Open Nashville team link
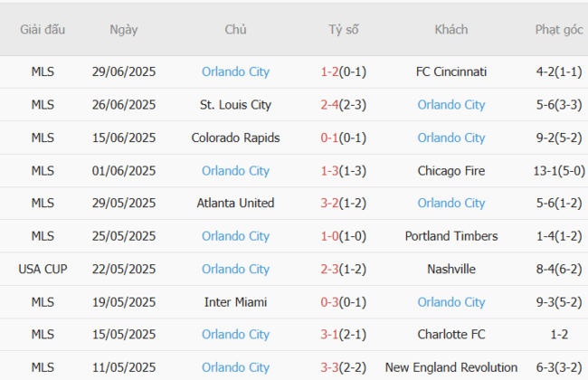The width and height of the screenshot is (588, 380). point(450,269)
